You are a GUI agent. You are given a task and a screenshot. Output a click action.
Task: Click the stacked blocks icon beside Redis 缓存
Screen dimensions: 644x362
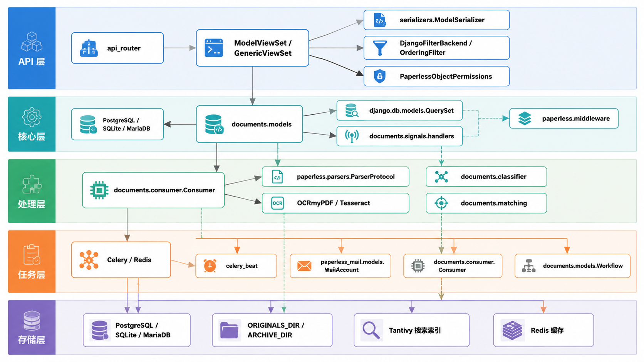[x=512, y=330]
